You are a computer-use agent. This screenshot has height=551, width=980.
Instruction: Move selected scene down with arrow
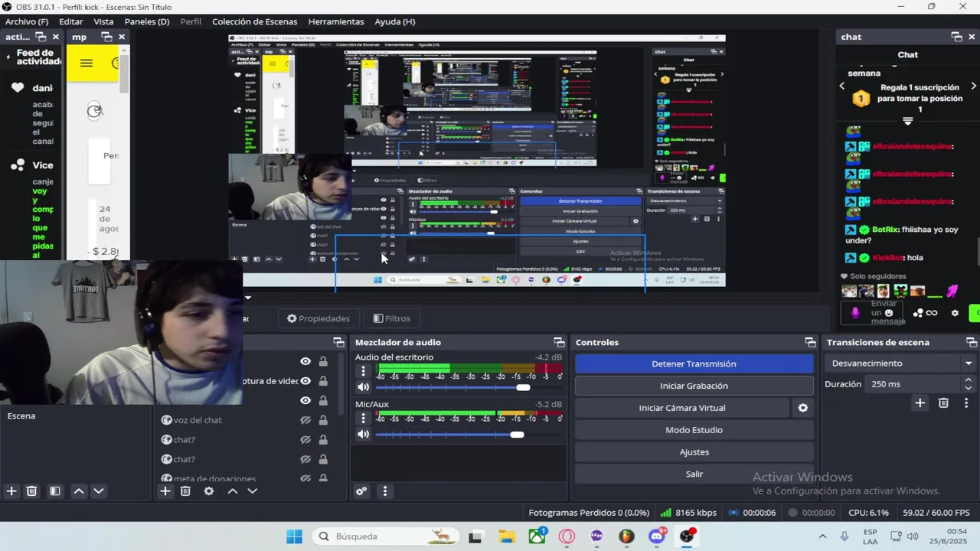click(x=99, y=491)
